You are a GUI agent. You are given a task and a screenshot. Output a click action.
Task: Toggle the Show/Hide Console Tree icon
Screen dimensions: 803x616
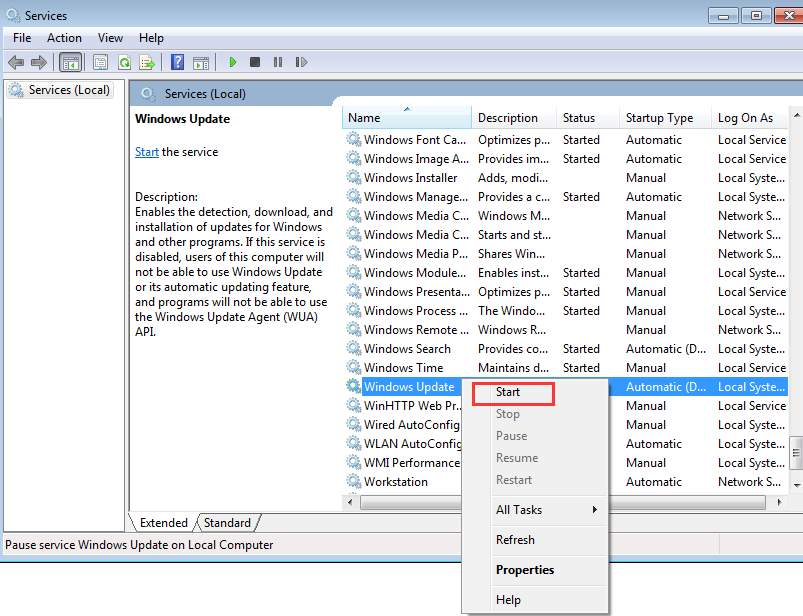(x=70, y=62)
